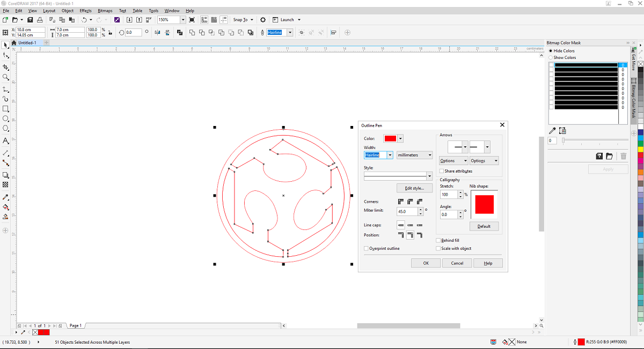Open the Width Hairline dropdown in dialog
The width and height of the screenshot is (644, 349).
click(x=390, y=155)
